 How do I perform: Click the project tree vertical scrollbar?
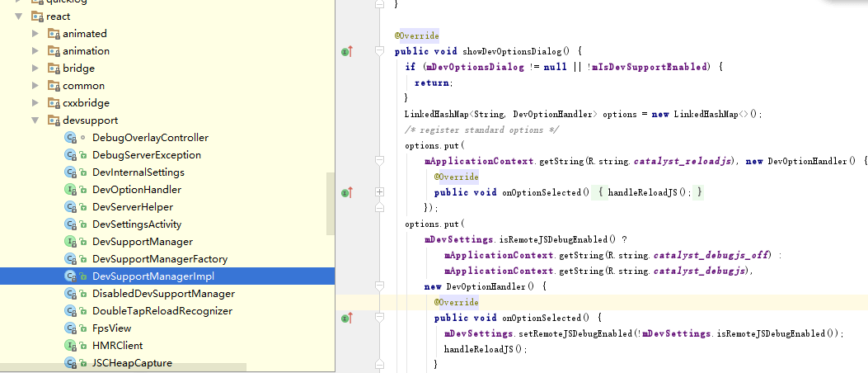(331, 203)
